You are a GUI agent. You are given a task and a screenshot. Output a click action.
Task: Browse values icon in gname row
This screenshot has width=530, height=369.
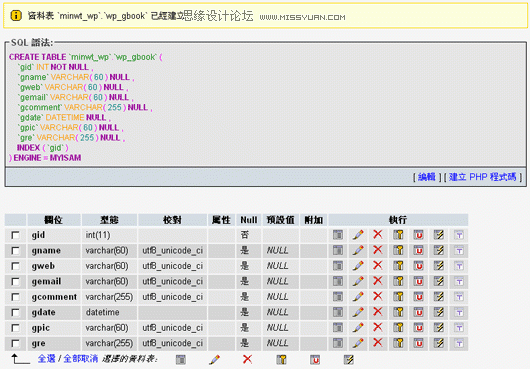[x=338, y=250]
